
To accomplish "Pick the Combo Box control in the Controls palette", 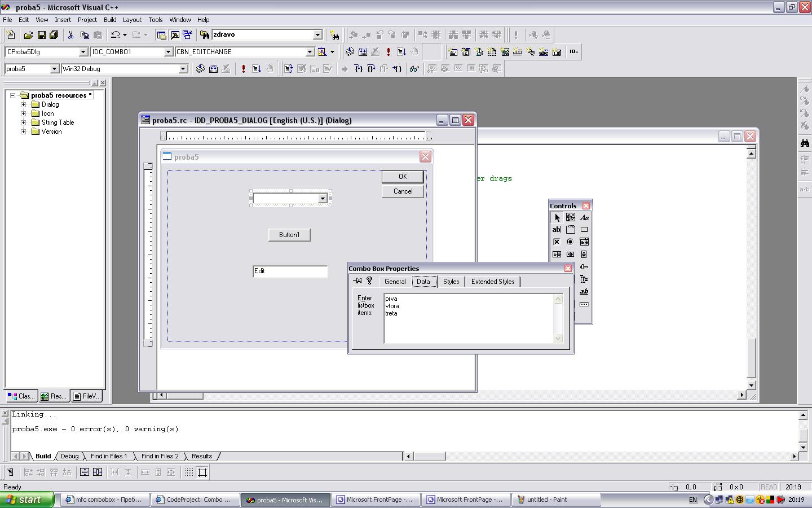I will pos(584,242).
